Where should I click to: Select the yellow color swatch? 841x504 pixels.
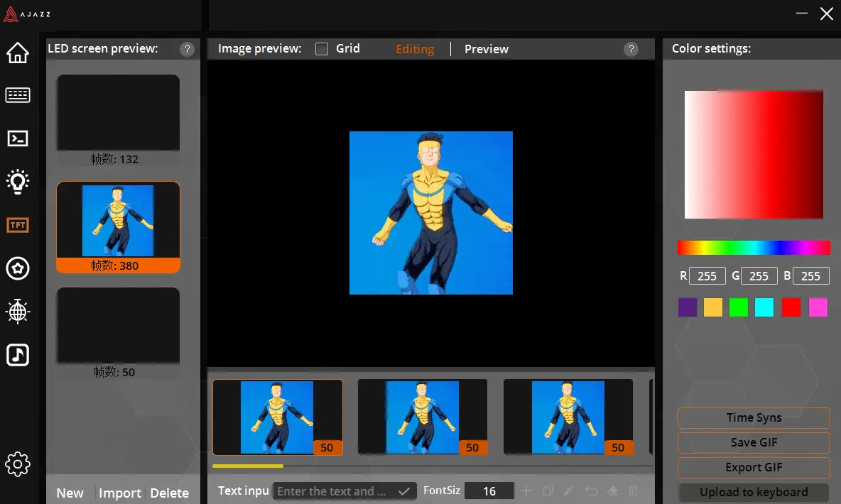pos(713,307)
